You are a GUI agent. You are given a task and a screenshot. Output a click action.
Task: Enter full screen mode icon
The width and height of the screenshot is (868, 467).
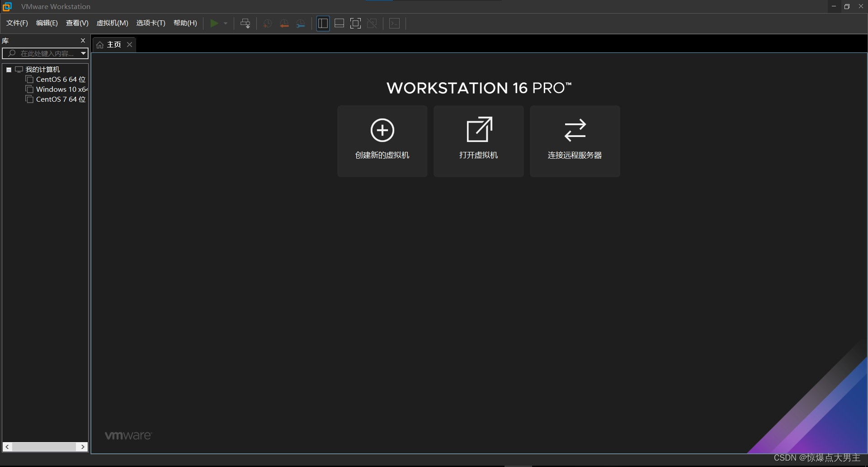(x=356, y=24)
